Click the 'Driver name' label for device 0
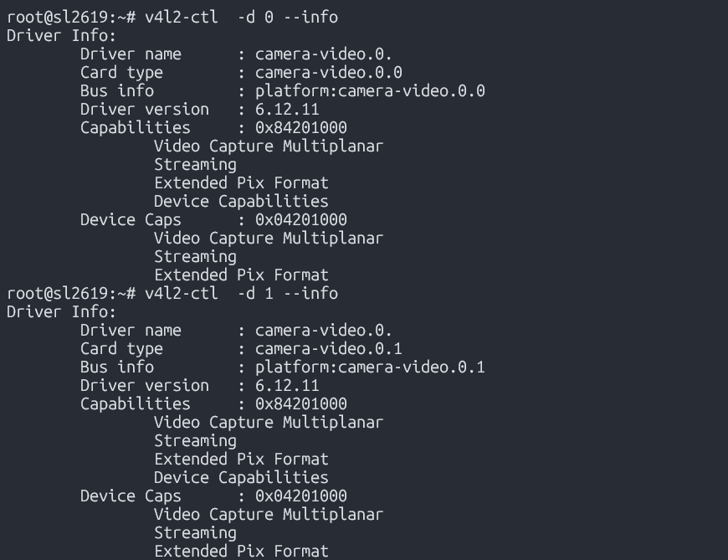The width and height of the screenshot is (728, 560). [x=131, y=54]
